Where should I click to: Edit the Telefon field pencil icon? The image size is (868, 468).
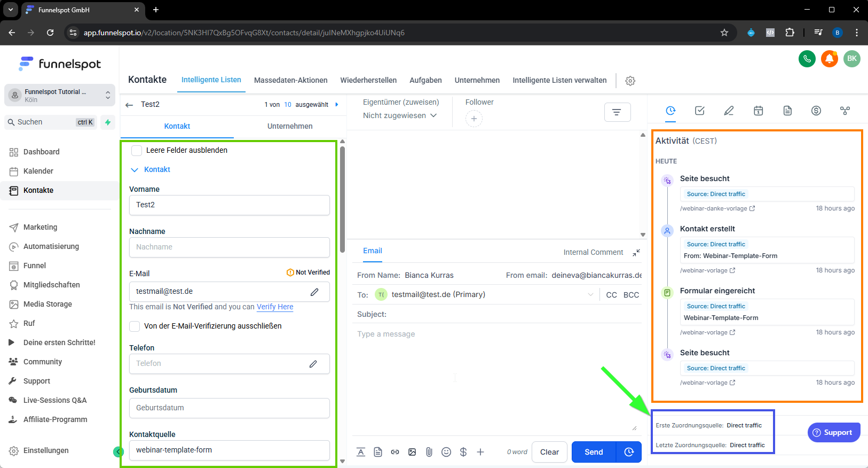[313, 364]
